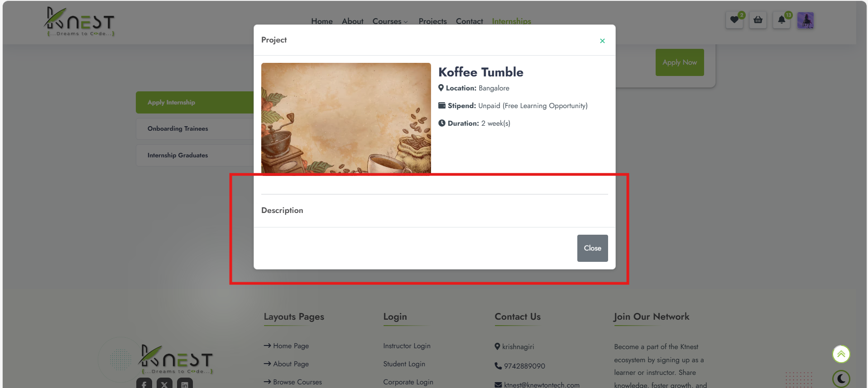Image resolution: width=868 pixels, height=388 pixels.
Task: Click the user profile avatar
Action: (x=805, y=21)
